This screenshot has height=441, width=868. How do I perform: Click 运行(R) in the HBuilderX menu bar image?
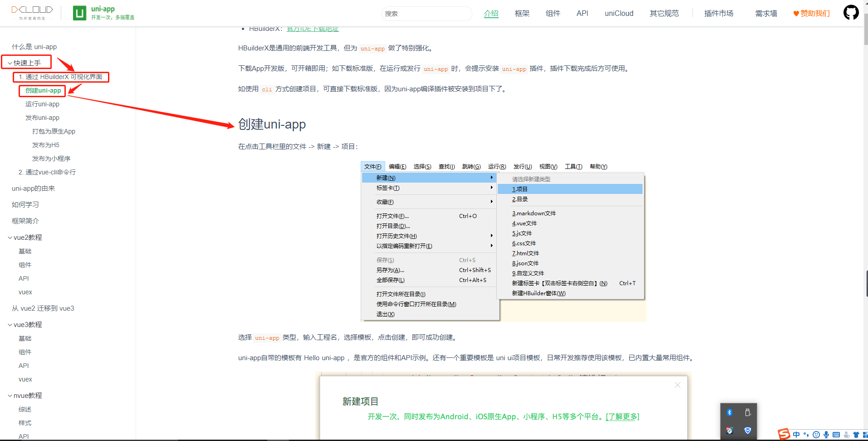click(497, 167)
